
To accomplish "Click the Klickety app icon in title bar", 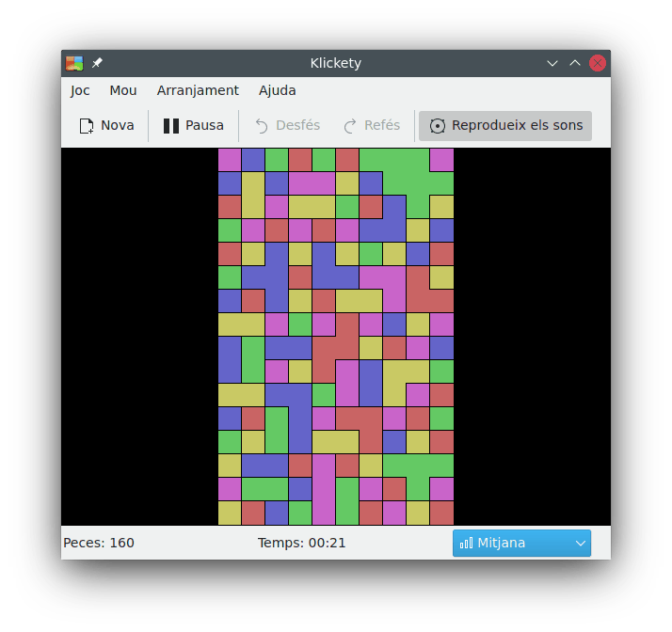I will [x=74, y=63].
